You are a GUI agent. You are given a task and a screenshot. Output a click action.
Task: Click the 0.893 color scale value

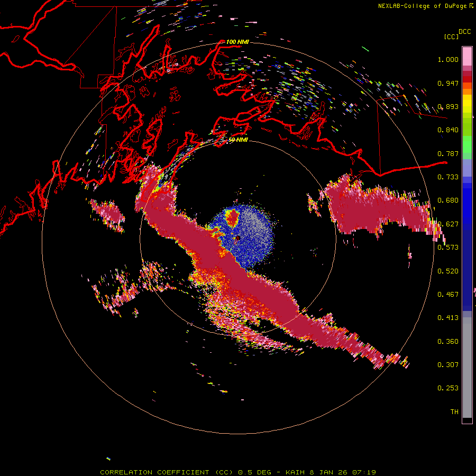click(x=448, y=106)
